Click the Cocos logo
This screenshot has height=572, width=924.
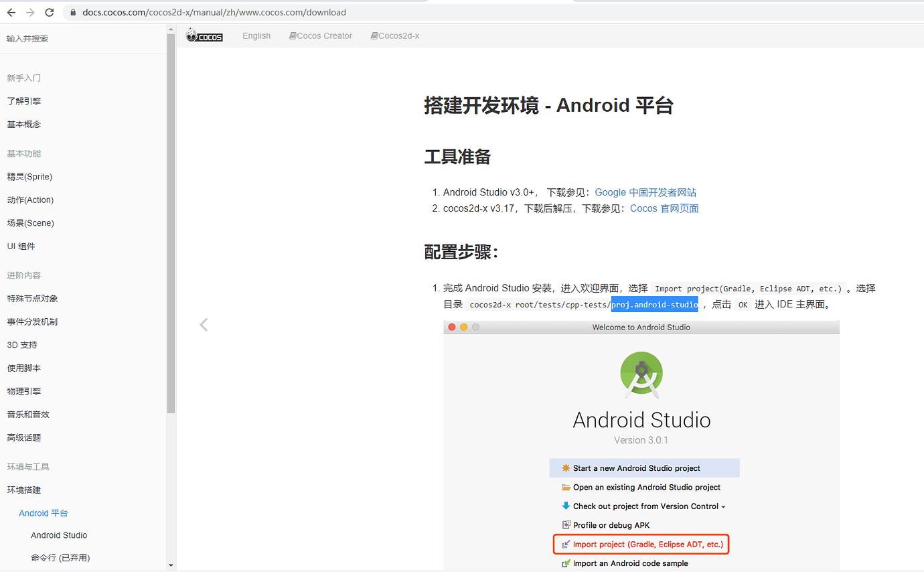204,35
